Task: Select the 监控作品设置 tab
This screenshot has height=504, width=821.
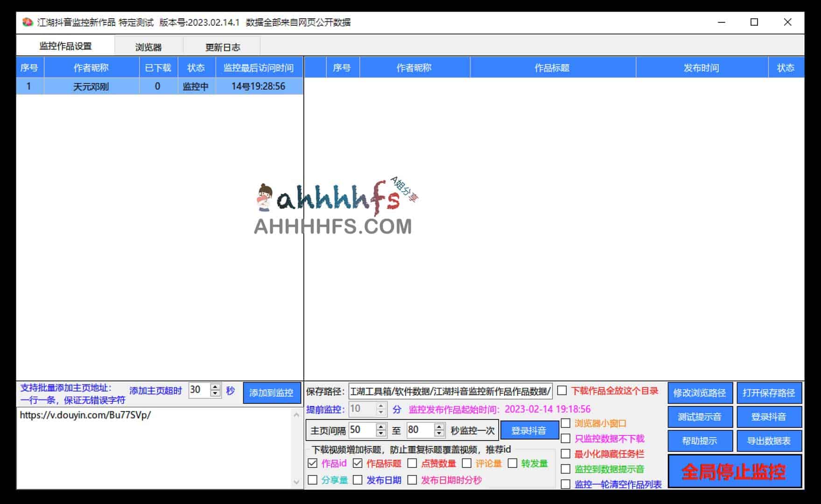Action: coord(66,45)
